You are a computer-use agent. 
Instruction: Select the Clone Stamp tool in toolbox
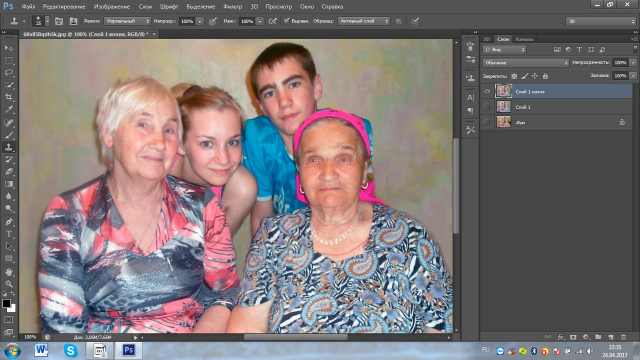(9, 147)
